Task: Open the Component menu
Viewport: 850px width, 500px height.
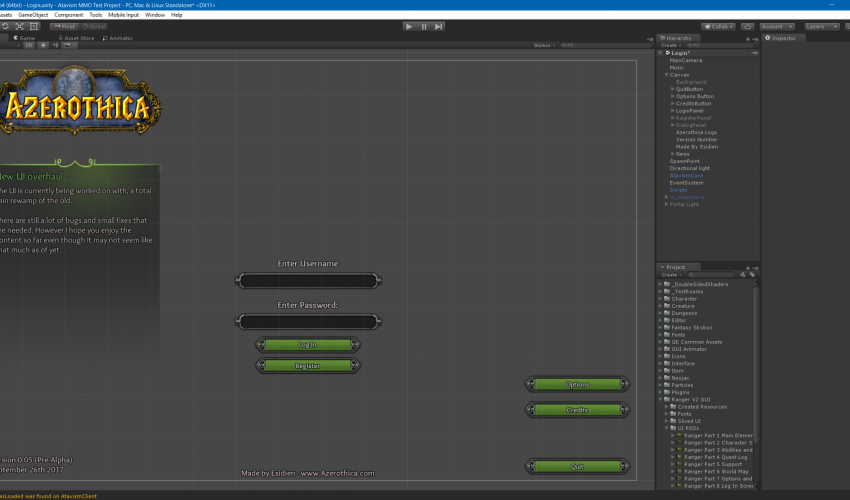Action: click(69, 15)
